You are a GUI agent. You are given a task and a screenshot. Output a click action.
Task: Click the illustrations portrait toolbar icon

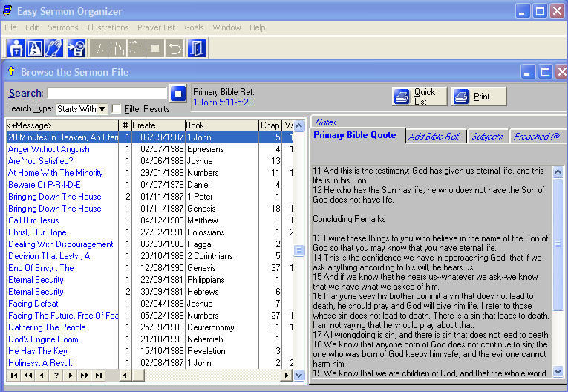coord(35,48)
